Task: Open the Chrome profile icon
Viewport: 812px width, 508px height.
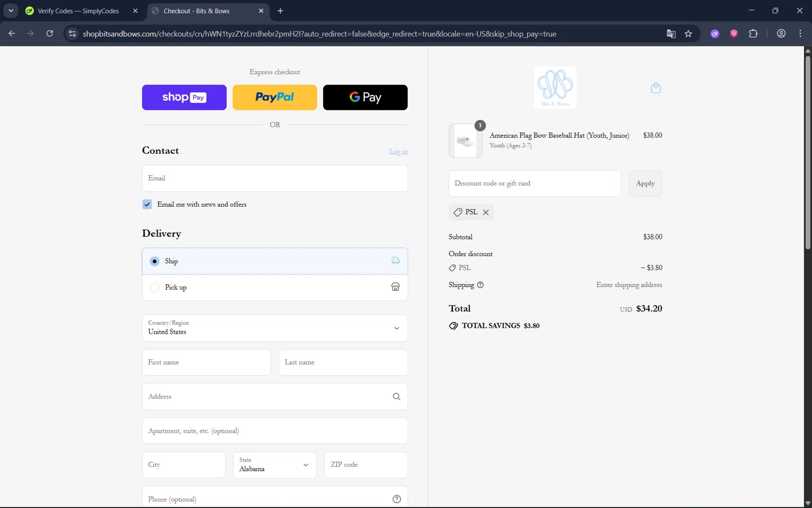Action: 781,34
